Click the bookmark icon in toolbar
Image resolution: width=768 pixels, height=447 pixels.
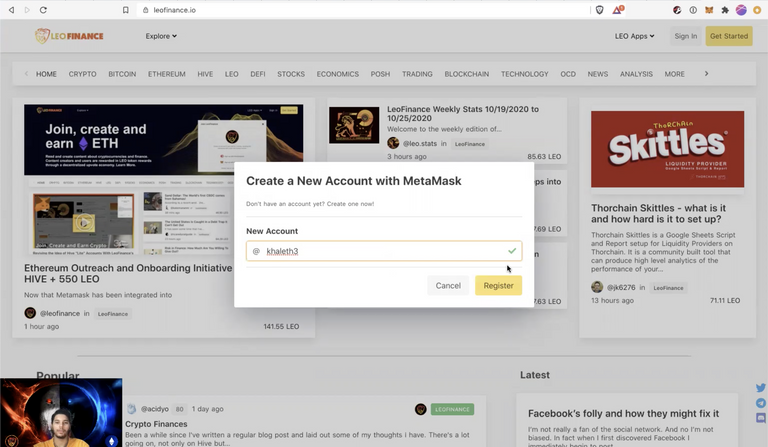coord(125,10)
